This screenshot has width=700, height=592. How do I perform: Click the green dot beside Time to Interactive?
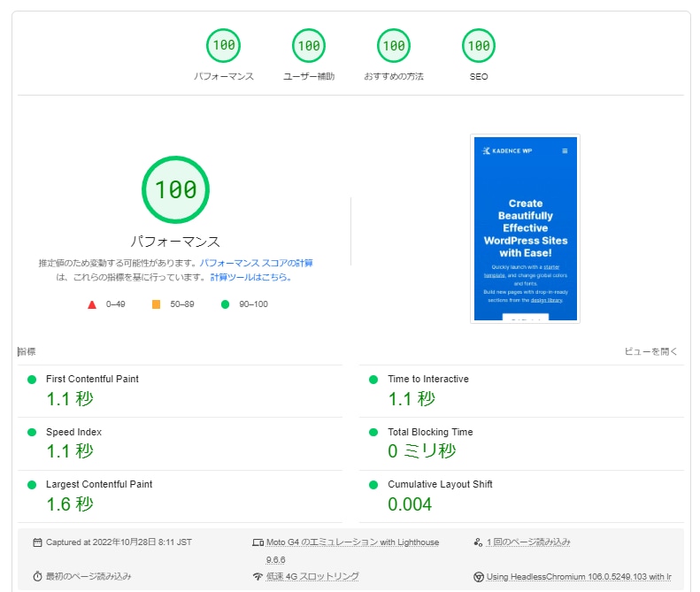click(x=373, y=380)
